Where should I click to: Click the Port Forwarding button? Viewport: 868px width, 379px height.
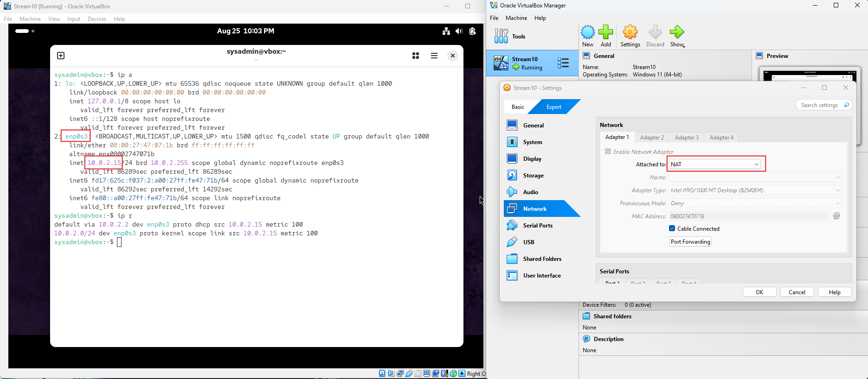tap(690, 242)
